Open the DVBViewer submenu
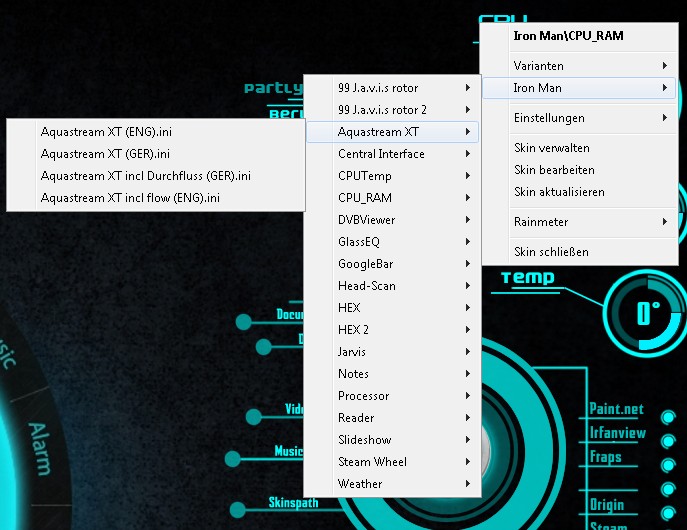687x530 pixels. point(393,220)
